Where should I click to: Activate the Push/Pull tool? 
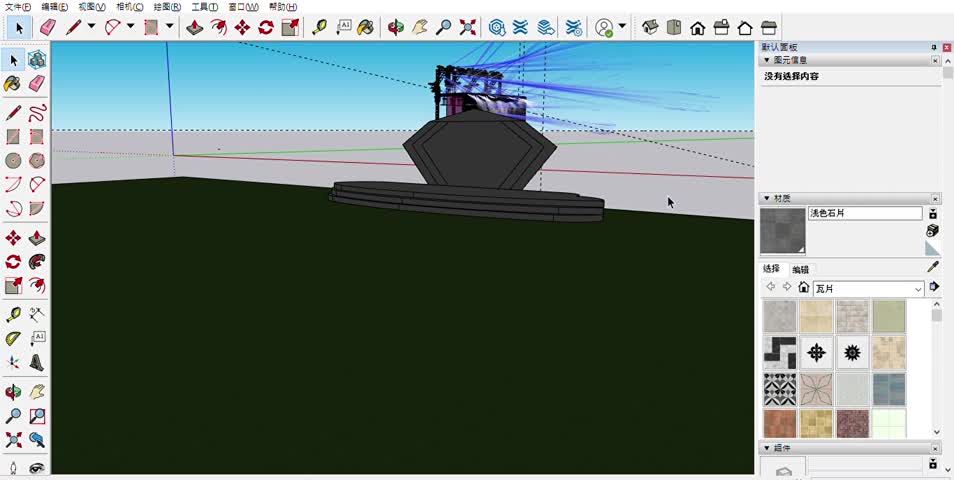[194, 28]
